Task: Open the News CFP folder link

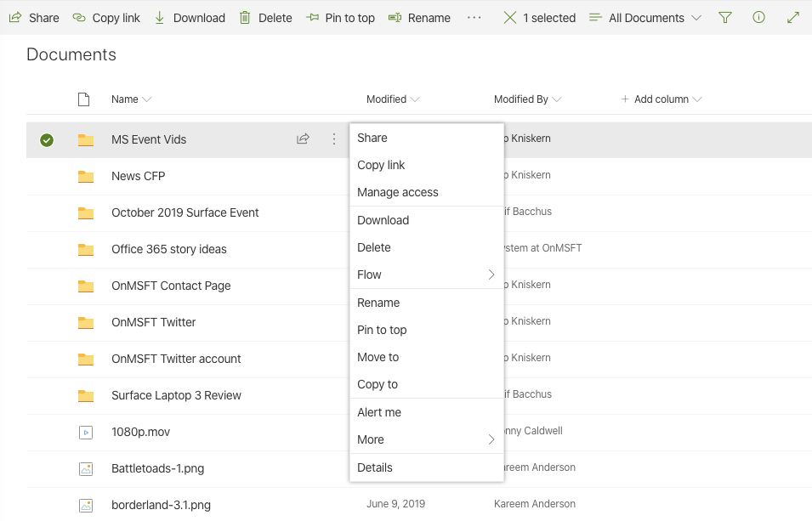Action: [x=139, y=176]
